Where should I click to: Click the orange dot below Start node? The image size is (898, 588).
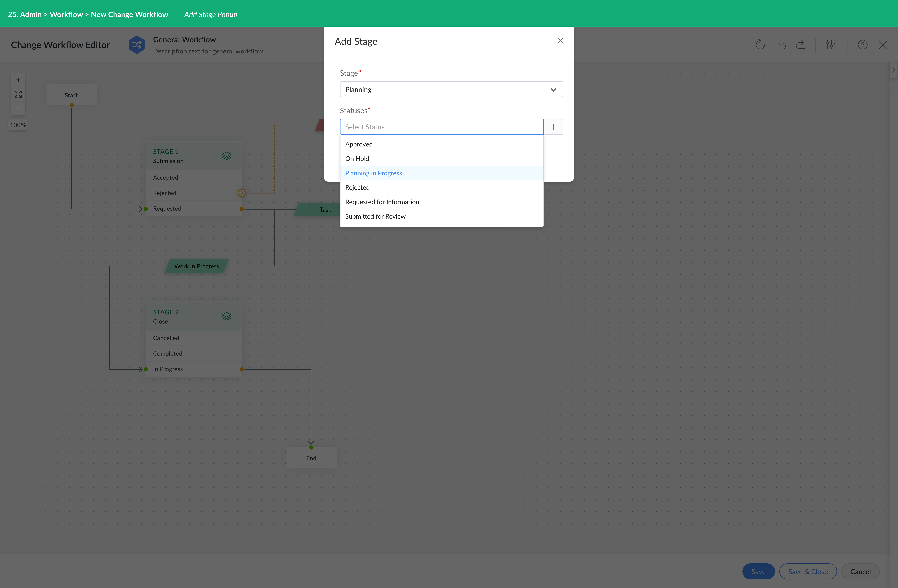(x=71, y=105)
